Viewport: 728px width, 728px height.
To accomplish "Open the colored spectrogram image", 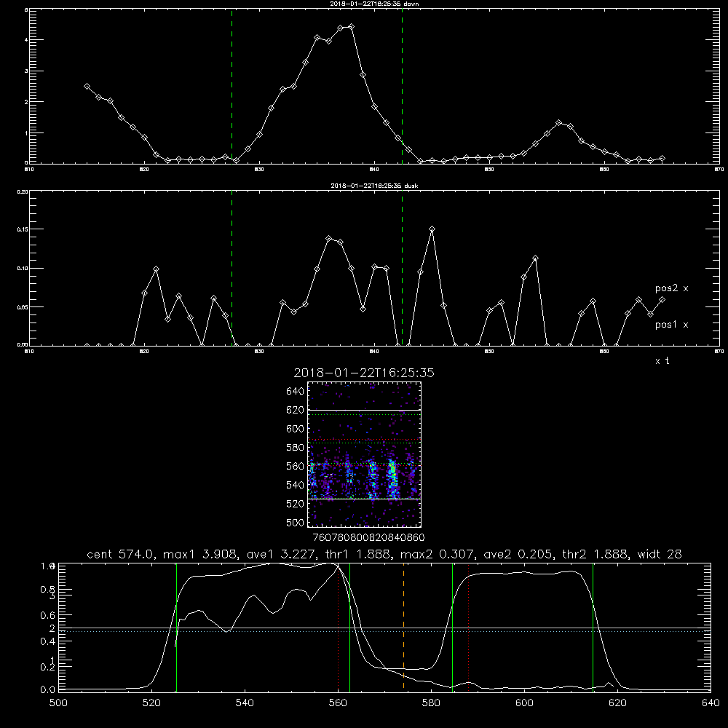I will tap(365, 454).
